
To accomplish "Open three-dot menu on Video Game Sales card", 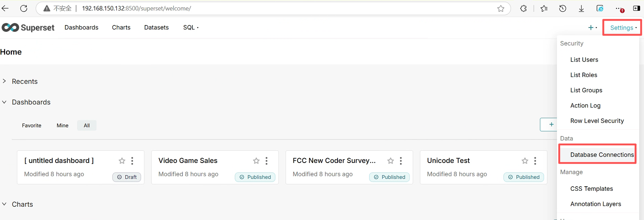I will pyautogui.click(x=266, y=161).
